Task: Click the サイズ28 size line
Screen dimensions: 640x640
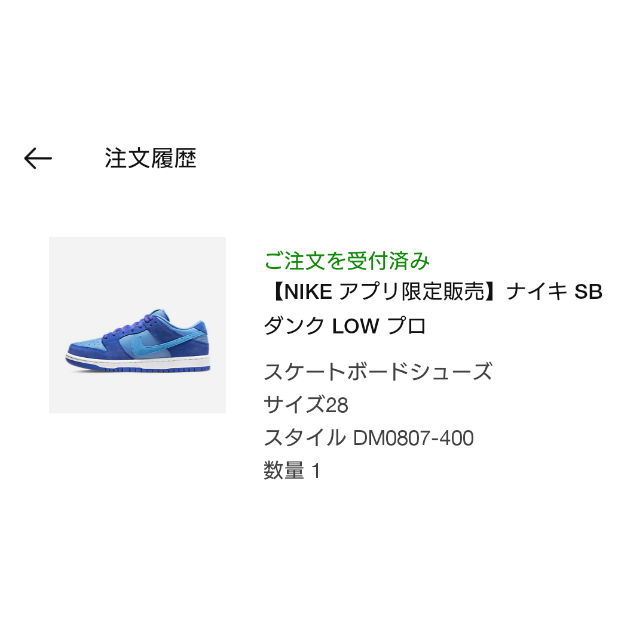Action: click(x=306, y=405)
